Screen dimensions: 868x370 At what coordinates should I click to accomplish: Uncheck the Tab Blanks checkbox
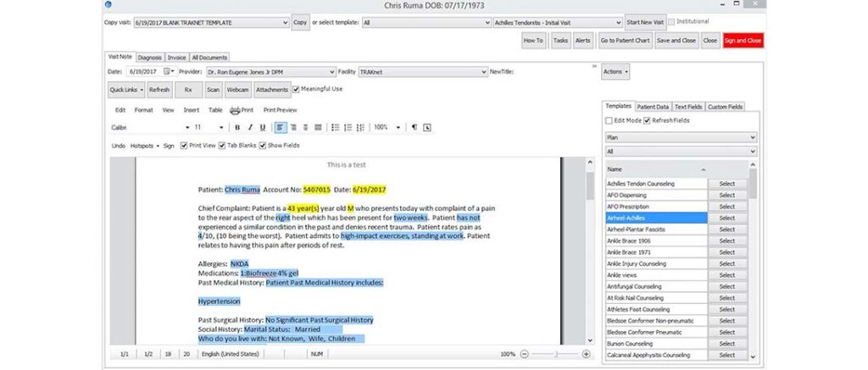[222, 146]
